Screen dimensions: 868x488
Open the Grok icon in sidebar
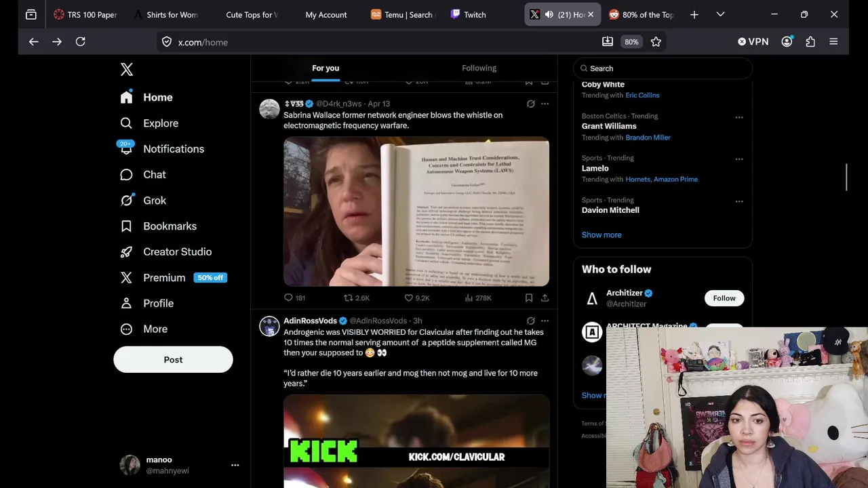pyautogui.click(x=126, y=200)
